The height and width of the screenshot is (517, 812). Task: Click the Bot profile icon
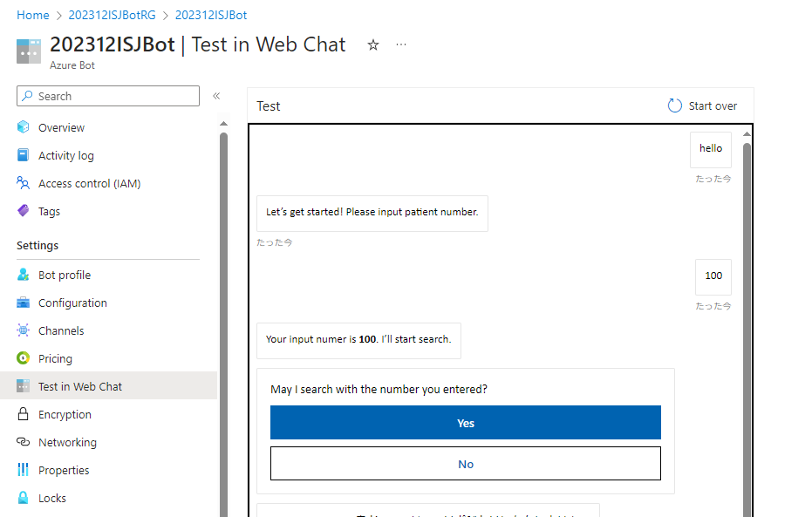pos(24,275)
